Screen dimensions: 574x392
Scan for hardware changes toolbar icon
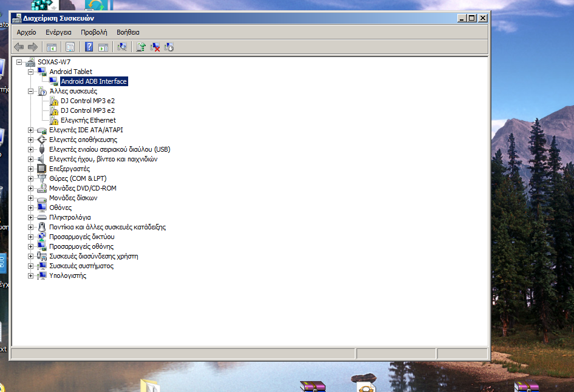click(122, 47)
